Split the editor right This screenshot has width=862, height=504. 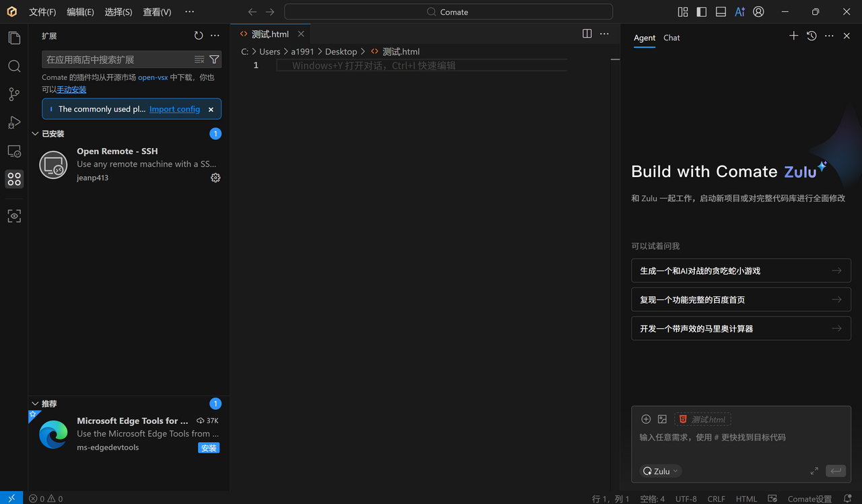click(587, 34)
